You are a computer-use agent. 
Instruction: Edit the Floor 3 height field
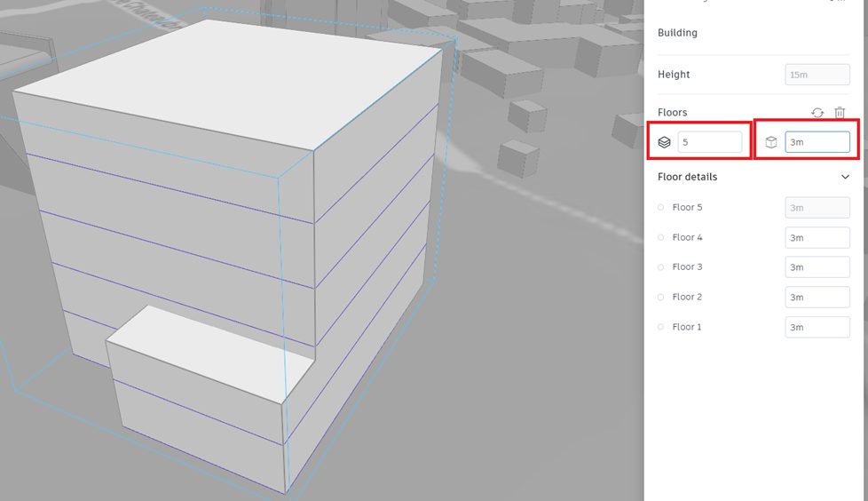click(817, 267)
